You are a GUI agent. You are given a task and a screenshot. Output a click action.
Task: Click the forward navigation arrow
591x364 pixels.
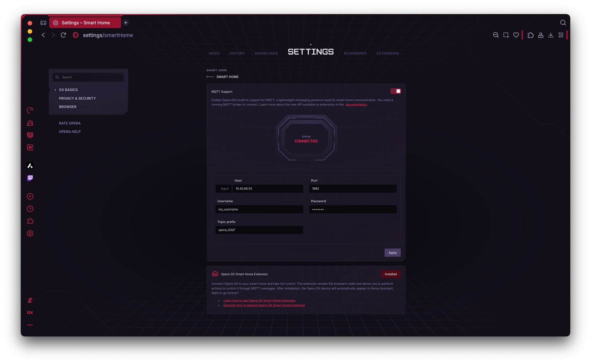53,35
